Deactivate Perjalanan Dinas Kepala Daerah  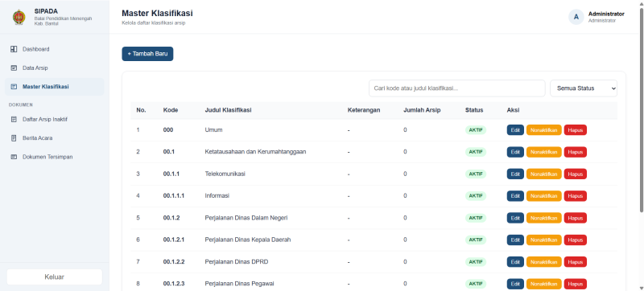[x=544, y=240]
